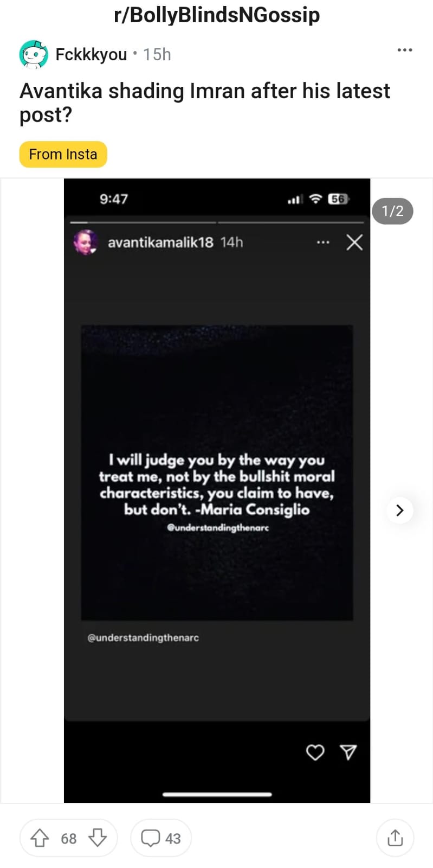Go to the next image with the chevron
This screenshot has width=433, height=868.
400,510
